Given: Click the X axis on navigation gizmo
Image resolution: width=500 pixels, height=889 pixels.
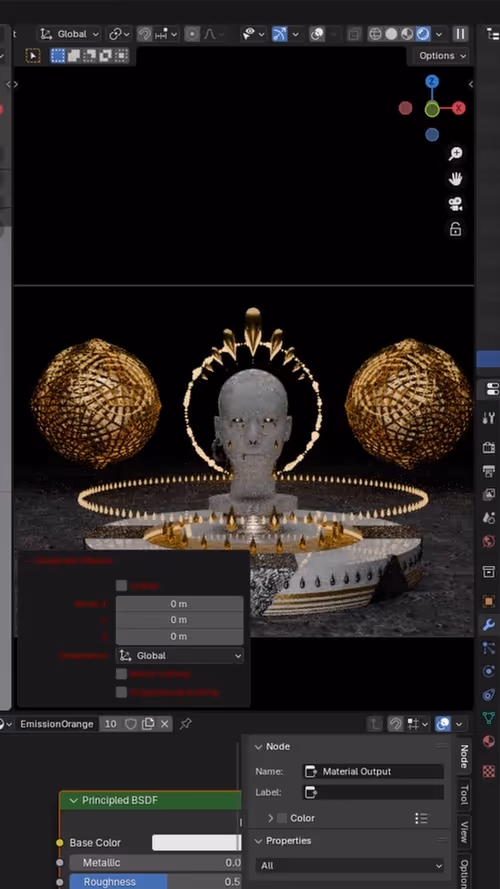Looking at the screenshot, I should (459, 108).
